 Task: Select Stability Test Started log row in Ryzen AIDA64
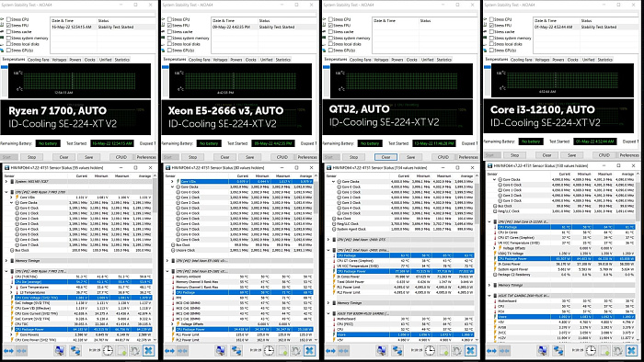click(102, 27)
